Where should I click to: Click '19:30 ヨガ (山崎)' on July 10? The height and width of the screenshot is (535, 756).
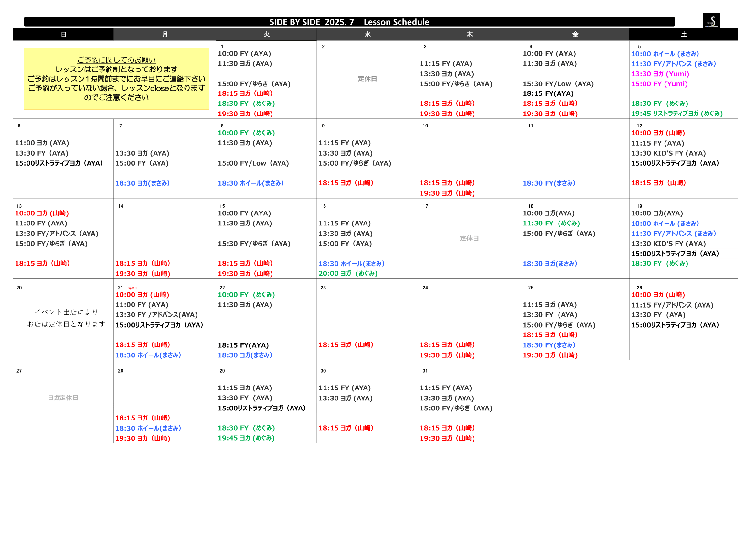pos(447,193)
